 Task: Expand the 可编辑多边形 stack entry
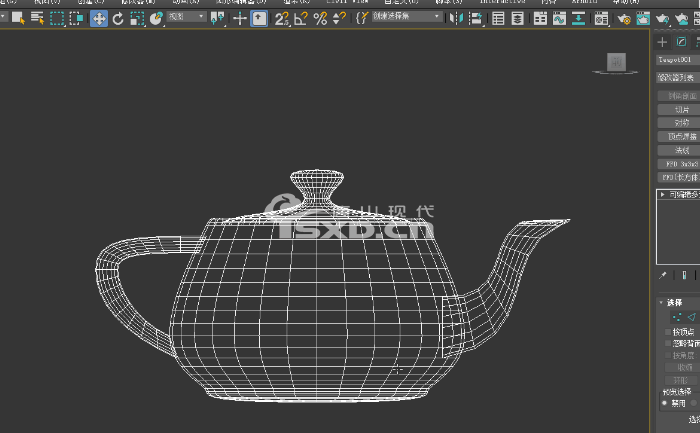[662, 195]
